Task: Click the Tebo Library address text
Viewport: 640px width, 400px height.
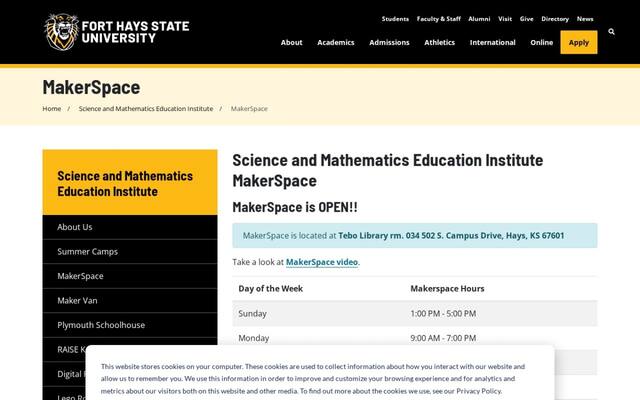Action: click(x=451, y=236)
